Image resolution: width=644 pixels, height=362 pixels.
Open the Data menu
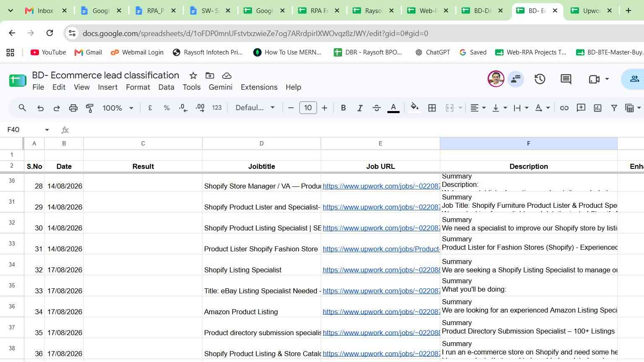[166, 87]
